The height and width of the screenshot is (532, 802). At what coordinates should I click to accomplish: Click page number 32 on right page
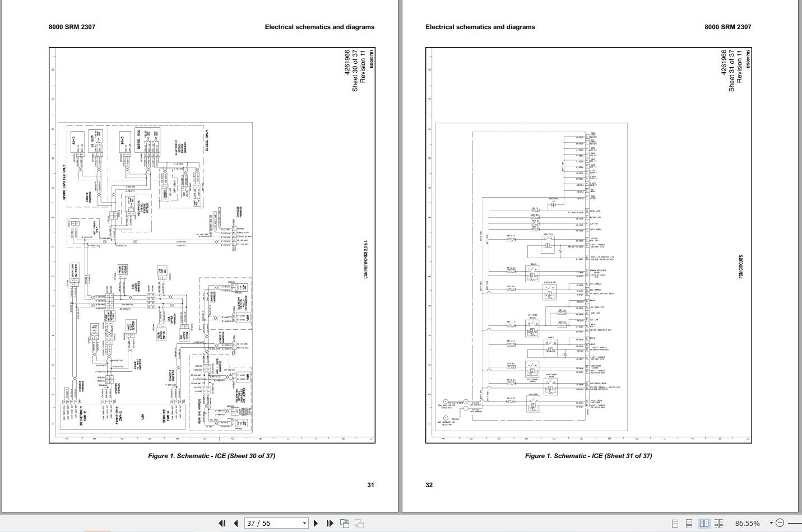(x=429, y=485)
